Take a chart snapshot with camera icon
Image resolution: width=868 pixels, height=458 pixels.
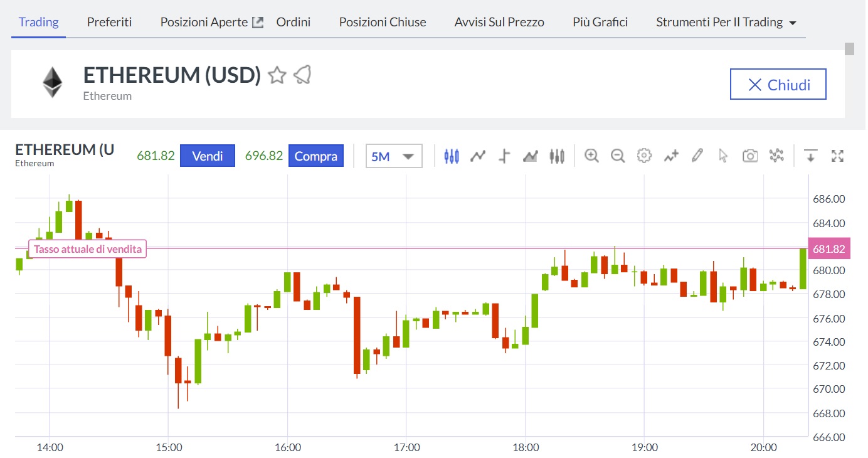pyautogui.click(x=750, y=156)
